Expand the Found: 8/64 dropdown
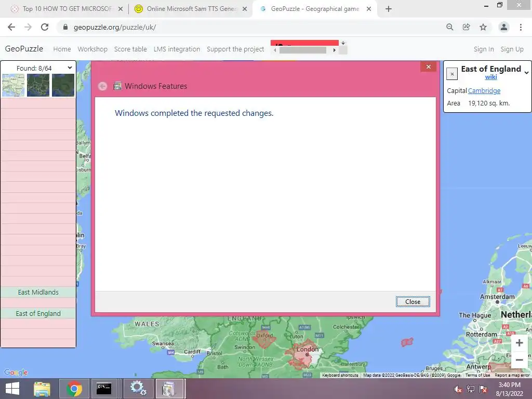Image resolution: width=532 pixels, height=399 pixels. tap(70, 68)
